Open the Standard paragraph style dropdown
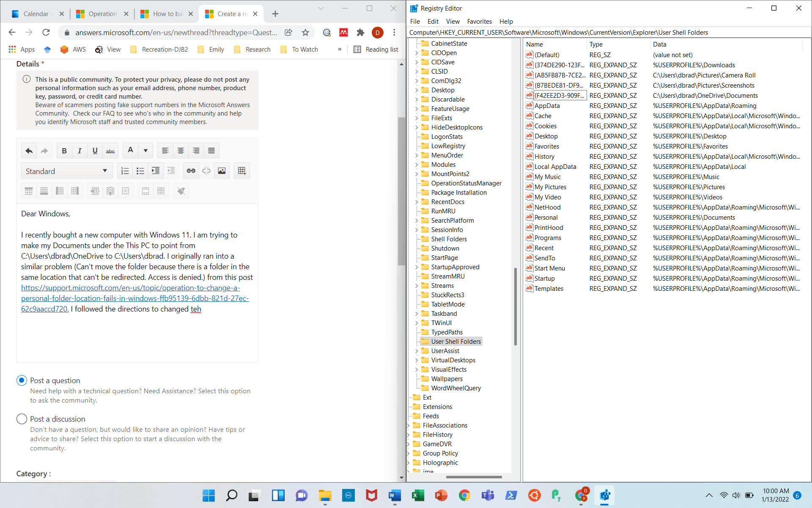 tap(66, 171)
